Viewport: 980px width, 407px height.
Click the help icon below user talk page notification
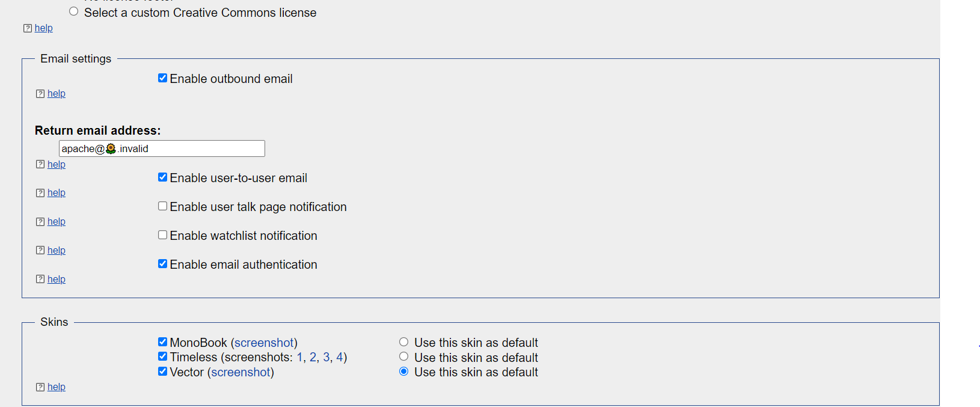[40, 221]
